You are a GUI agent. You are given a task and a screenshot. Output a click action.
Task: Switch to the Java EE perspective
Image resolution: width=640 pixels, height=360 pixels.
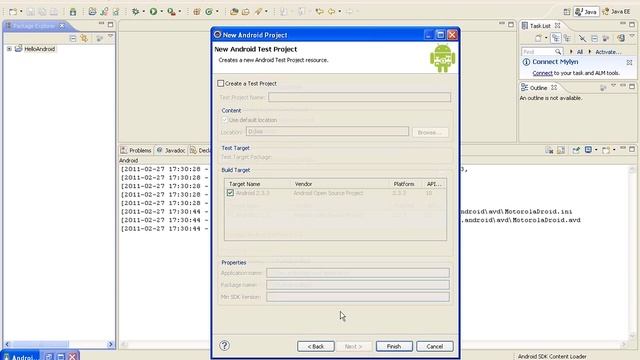(616, 12)
